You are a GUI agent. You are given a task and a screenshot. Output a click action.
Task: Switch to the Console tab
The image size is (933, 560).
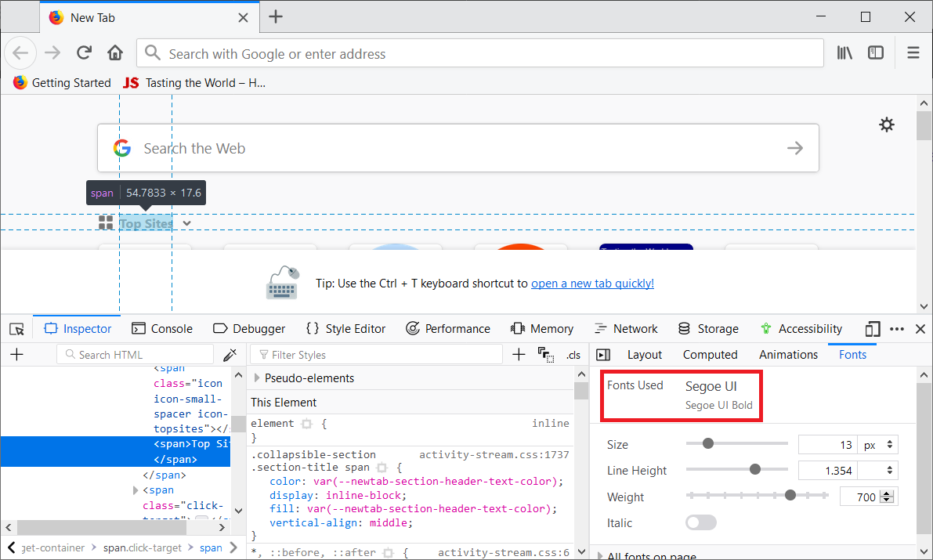tap(162, 329)
